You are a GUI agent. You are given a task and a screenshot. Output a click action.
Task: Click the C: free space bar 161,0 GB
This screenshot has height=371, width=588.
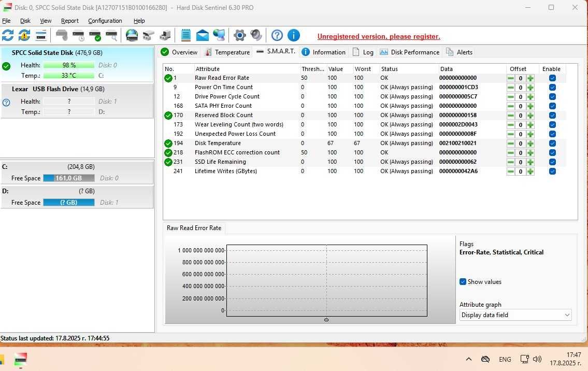[68, 178]
